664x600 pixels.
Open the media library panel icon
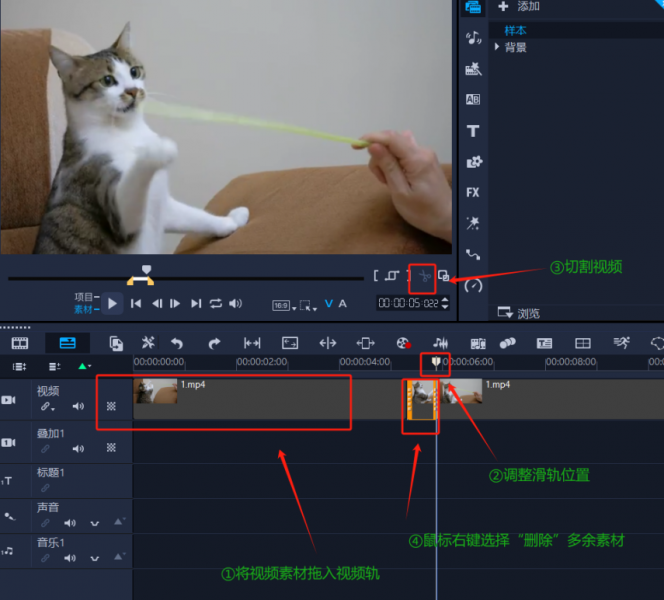(473, 7)
